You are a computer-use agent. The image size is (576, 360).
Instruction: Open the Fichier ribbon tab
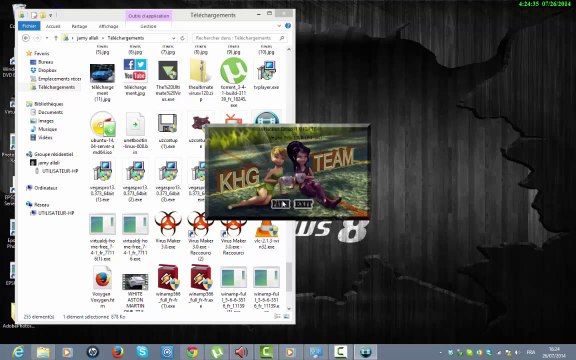(x=29, y=26)
